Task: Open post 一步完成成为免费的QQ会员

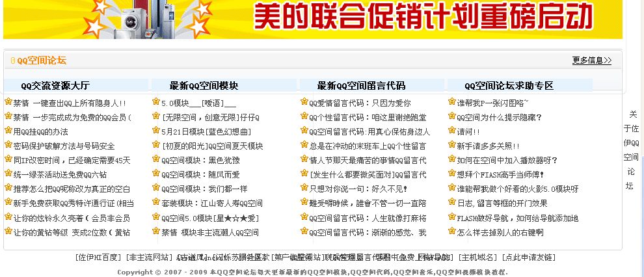Action: [72, 118]
